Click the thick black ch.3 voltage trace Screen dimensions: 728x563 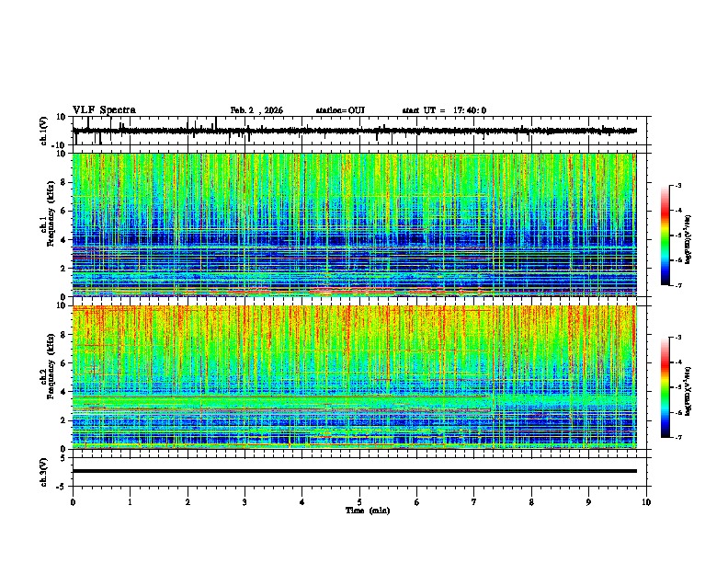tap(355, 471)
